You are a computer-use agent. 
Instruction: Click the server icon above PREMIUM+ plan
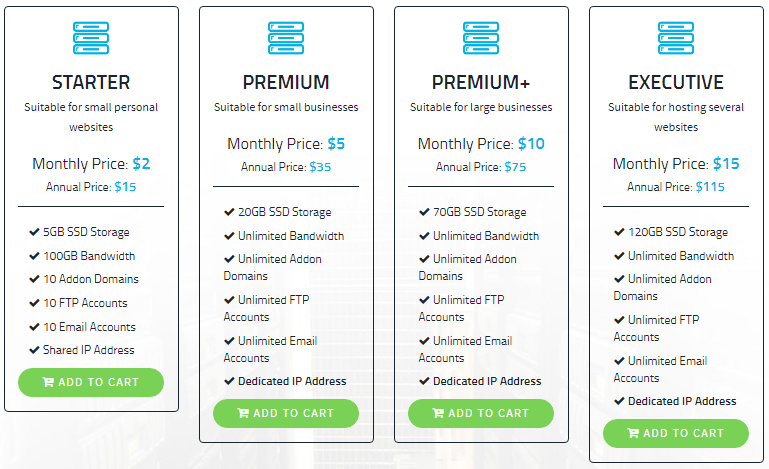click(x=481, y=38)
